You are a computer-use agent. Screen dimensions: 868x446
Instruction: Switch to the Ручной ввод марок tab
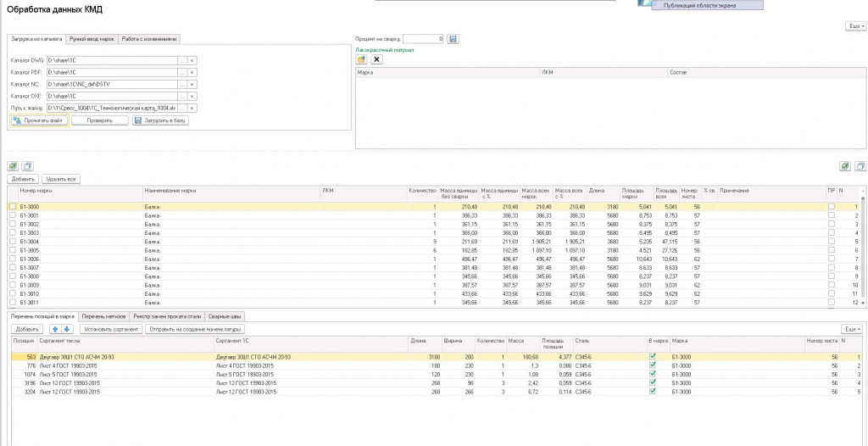pyautogui.click(x=92, y=39)
